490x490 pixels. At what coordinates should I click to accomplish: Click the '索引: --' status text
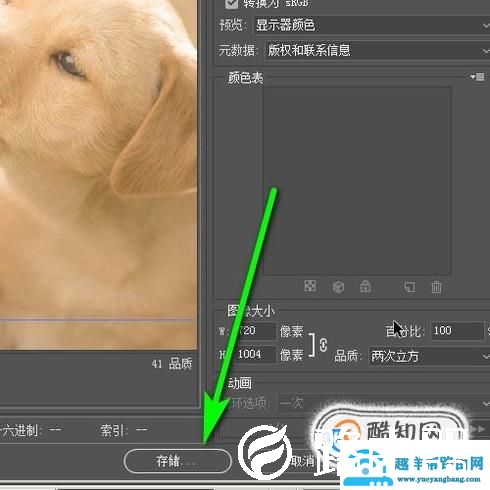coord(124,430)
